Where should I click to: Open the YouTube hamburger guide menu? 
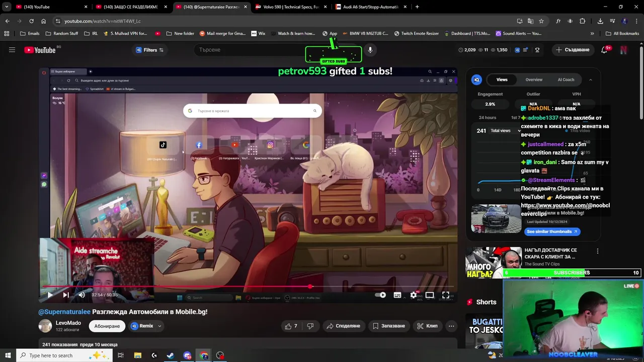(x=12, y=50)
